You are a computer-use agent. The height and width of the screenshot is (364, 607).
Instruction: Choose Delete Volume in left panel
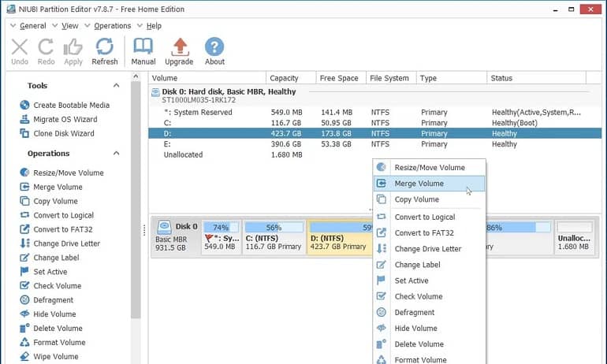50,328
